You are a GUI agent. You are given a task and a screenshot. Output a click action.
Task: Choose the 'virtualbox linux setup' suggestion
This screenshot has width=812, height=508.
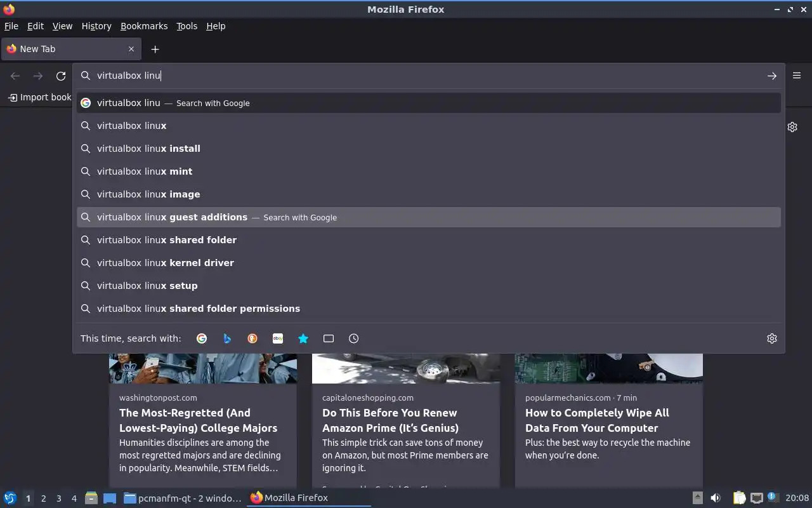click(x=429, y=286)
